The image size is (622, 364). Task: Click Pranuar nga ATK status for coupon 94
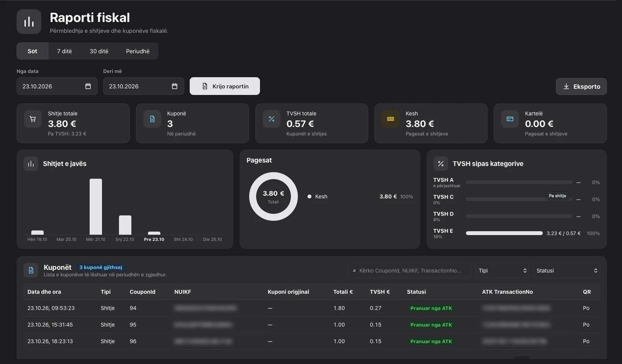(431, 308)
